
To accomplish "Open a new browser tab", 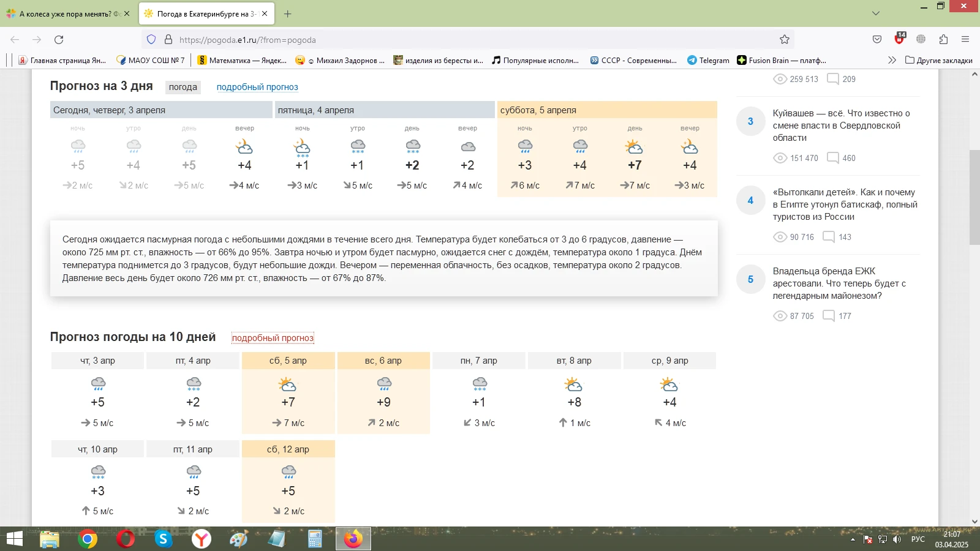I will coord(288,13).
